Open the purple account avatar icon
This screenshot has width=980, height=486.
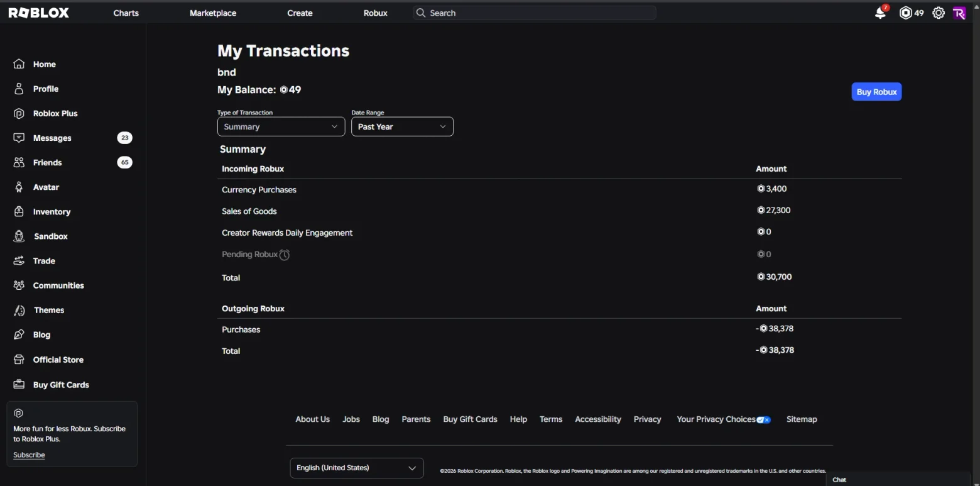(x=959, y=13)
